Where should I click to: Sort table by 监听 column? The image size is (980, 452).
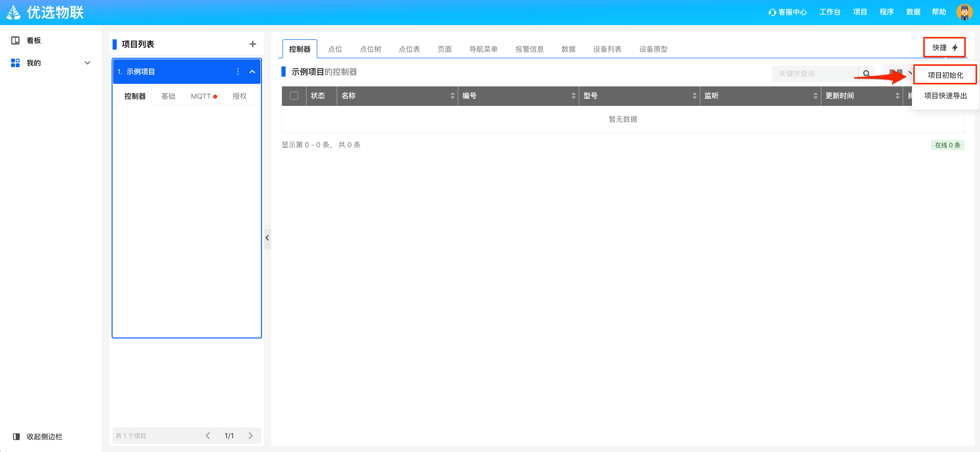coord(815,96)
